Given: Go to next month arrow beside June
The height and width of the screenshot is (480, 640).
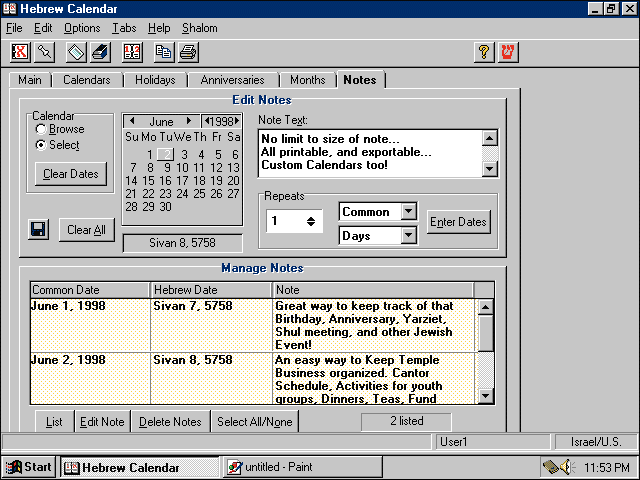Looking at the screenshot, I should pyautogui.click(x=189, y=121).
